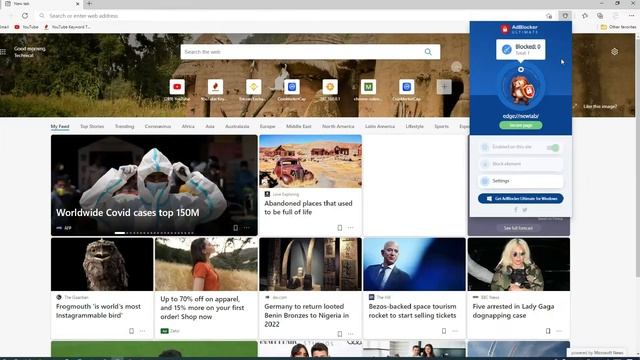Screen dimensions: 640x360
Task: Open more options on Lady Gaga article
Action: 559,331
